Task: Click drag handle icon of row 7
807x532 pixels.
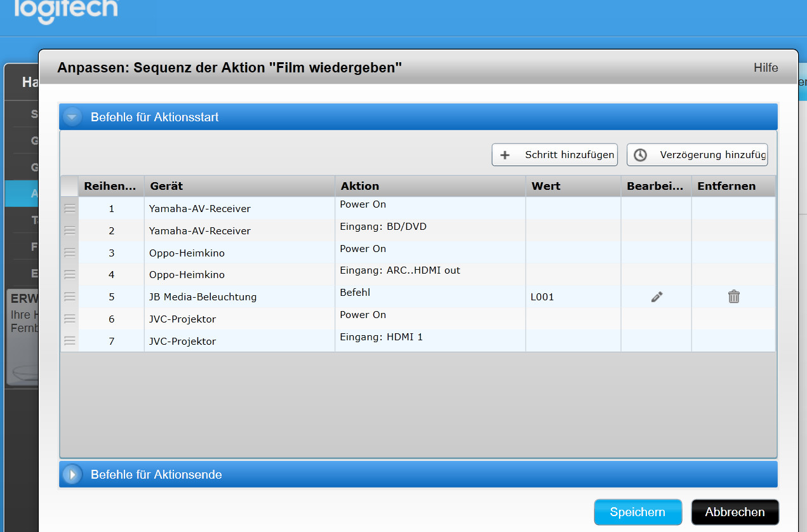Action: pyautogui.click(x=70, y=341)
